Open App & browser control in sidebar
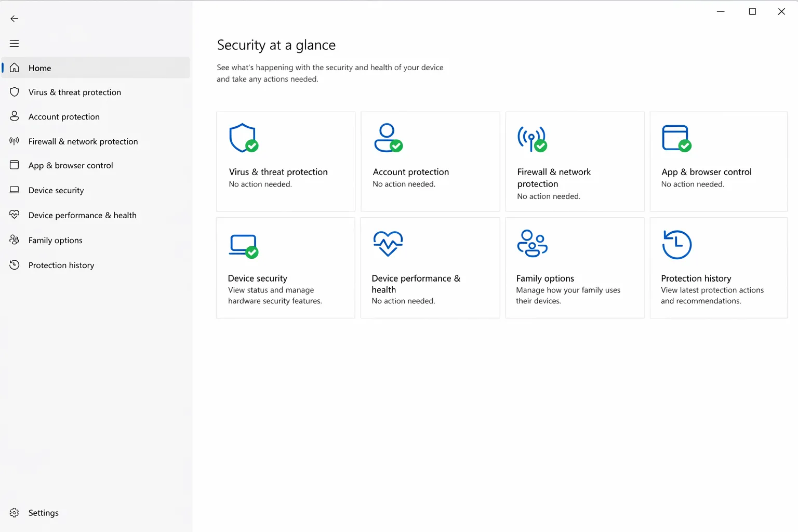 point(96,165)
